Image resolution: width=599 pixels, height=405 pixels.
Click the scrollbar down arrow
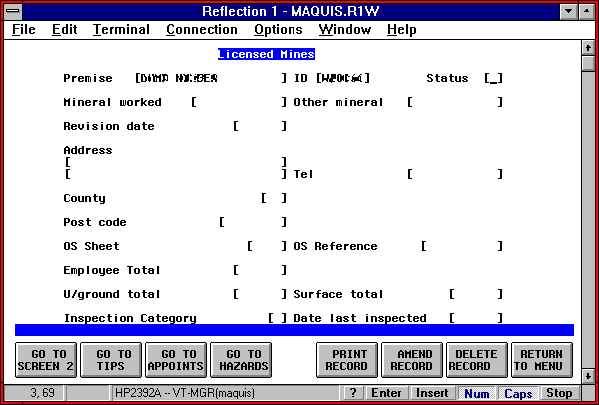tap(588, 376)
